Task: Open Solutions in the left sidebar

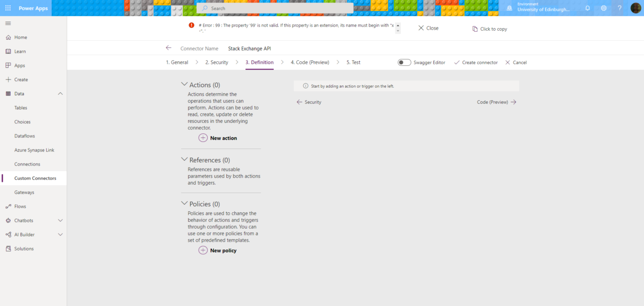Action: pyautogui.click(x=24, y=249)
